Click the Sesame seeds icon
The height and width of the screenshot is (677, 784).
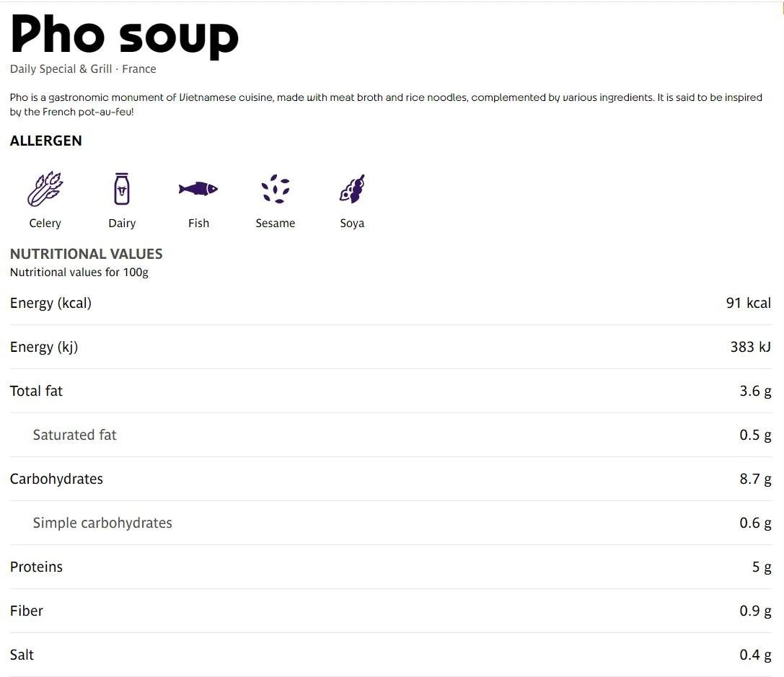point(275,189)
